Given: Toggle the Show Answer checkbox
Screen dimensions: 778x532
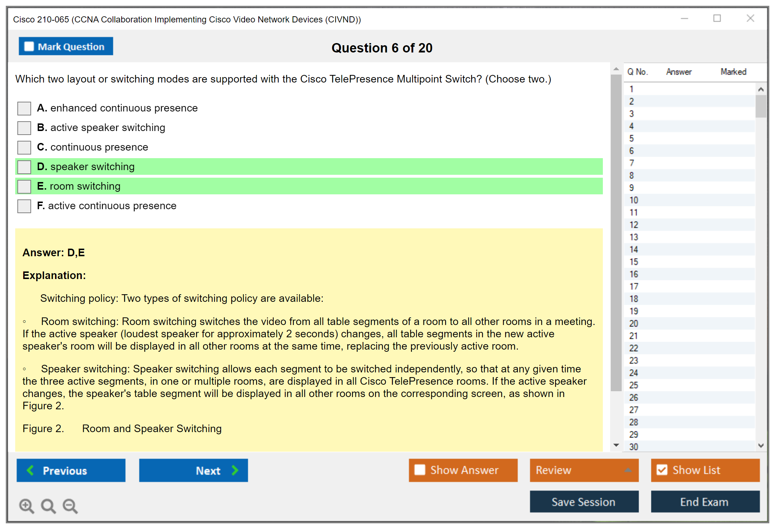Looking at the screenshot, I should [420, 470].
